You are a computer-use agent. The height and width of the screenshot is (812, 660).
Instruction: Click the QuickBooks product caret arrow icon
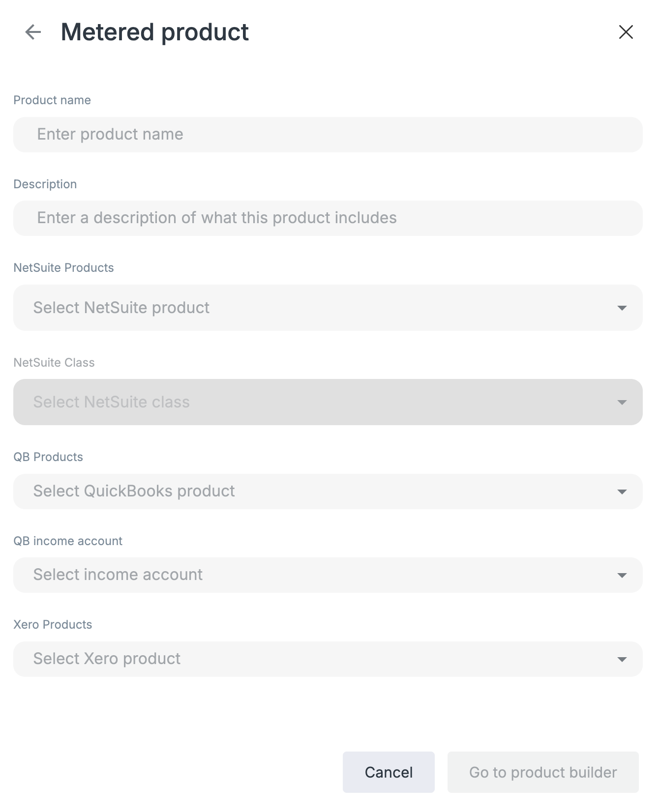click(622, 492)
